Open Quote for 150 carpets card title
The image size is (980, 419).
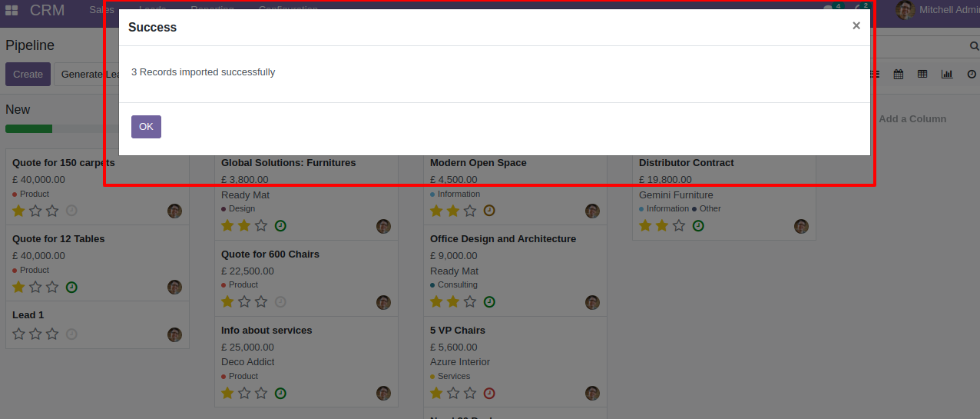64,163
